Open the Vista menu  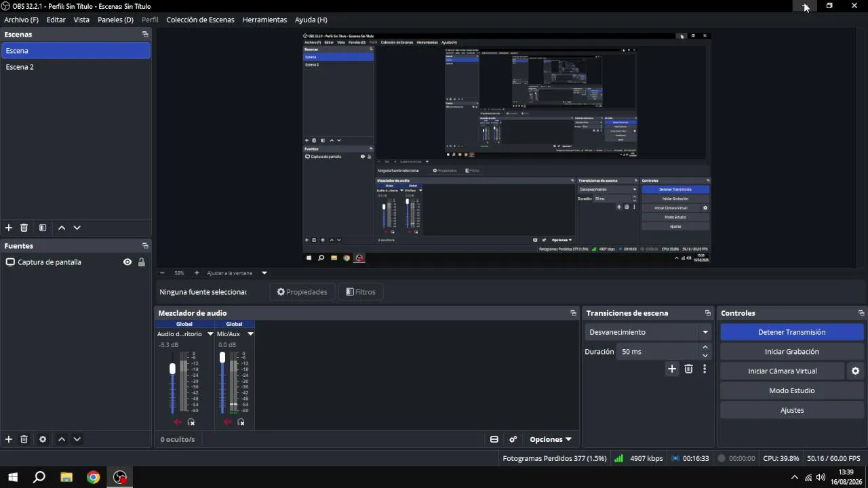pyautogui.click(x=81, y=20)
